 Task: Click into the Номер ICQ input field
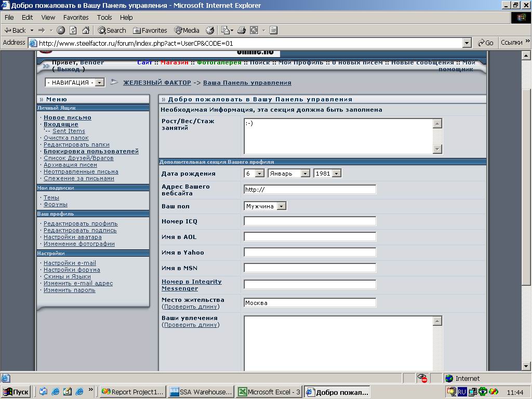(x=310, y=221)
